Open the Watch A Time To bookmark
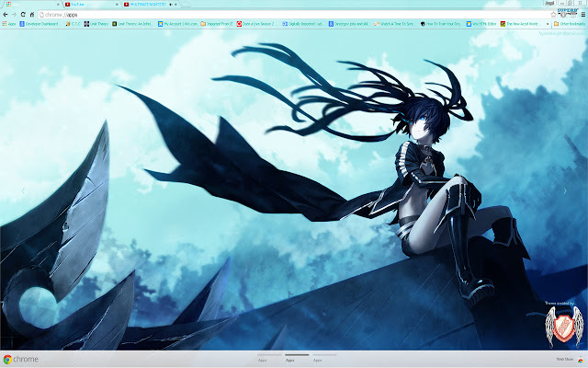Screen dimensions: 588x368 [394, 24]
